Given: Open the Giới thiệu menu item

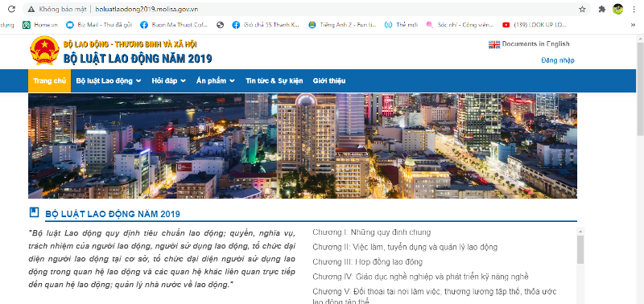Looking at the screenshot, I should [x=329, y=80].
